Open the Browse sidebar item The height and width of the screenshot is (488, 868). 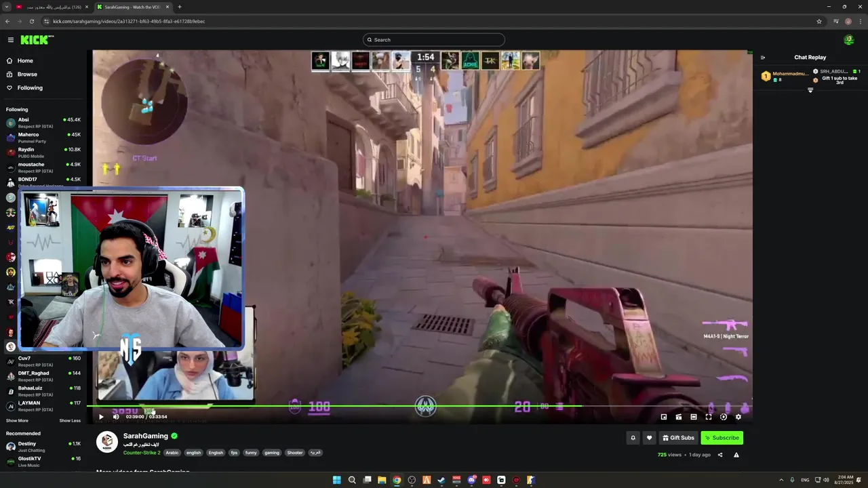[43, 75]
